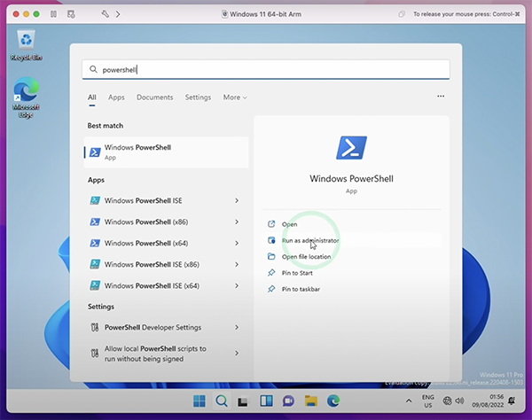Click the taskbar Search icon

(x=222, y=401)
